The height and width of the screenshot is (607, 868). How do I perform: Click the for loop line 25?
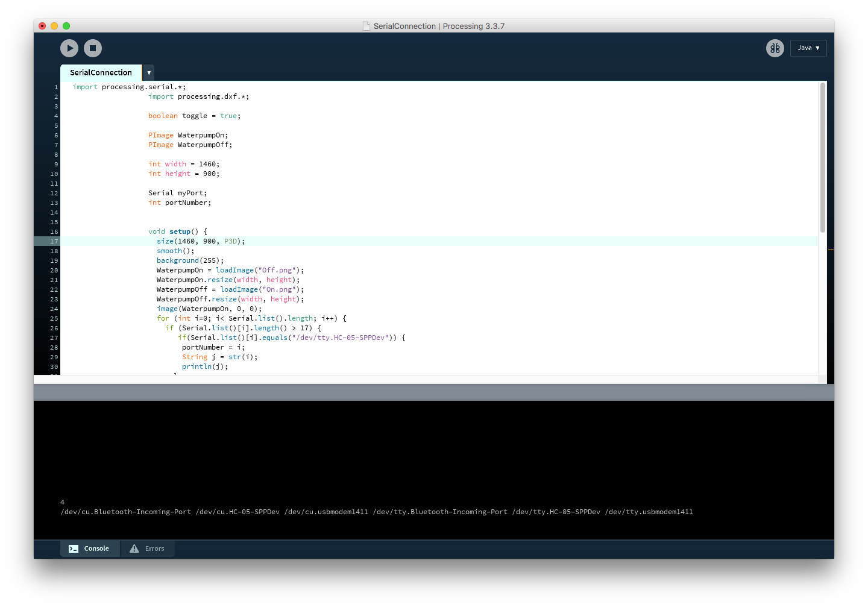pos(251,318)
